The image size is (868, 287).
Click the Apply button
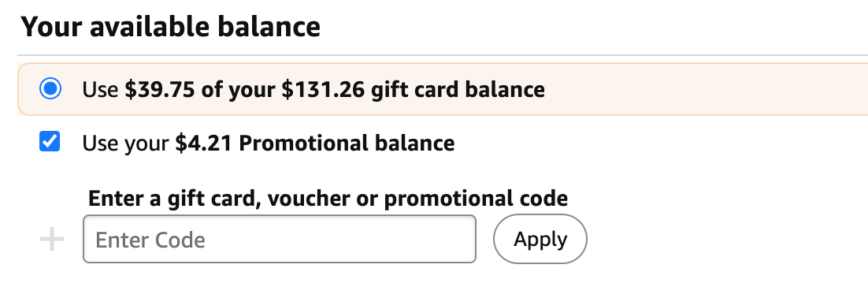[540, 239]
